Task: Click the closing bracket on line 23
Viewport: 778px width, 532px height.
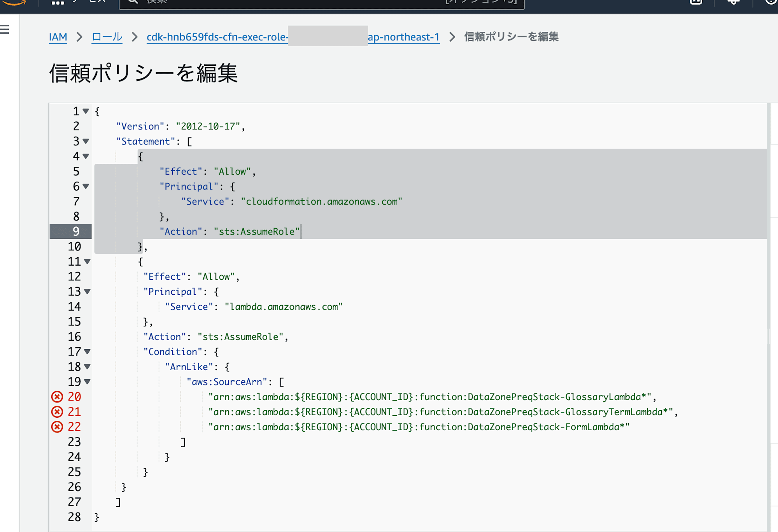Action: [183, 442]
